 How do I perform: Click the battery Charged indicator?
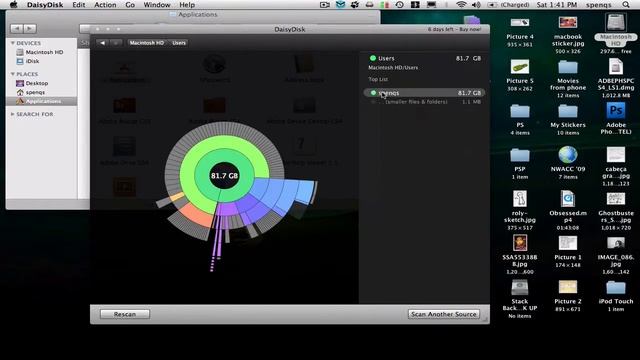click(x=508, y=5)
